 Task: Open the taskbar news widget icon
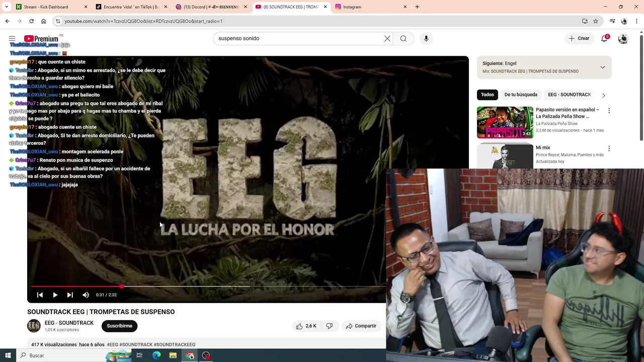click(118, 355)
